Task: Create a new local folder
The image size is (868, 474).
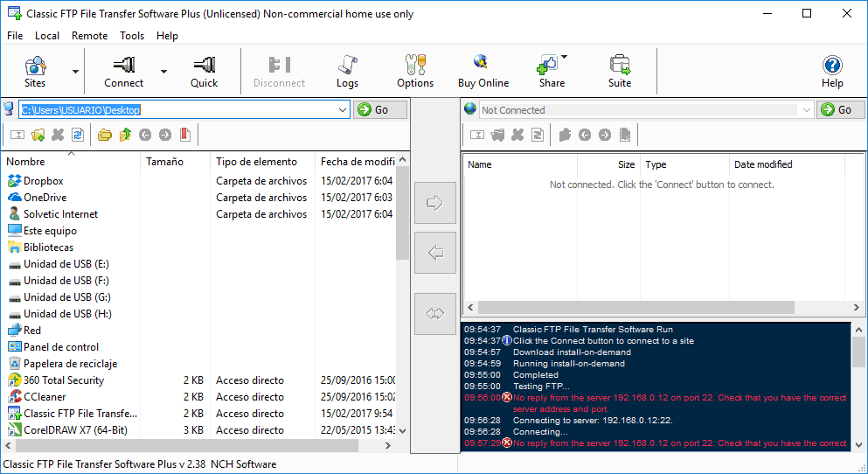Action: (38, 135)
